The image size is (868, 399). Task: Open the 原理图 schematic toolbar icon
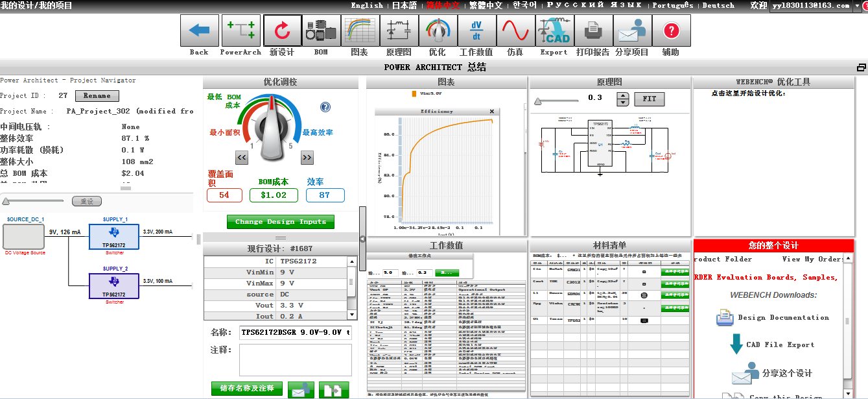(x=399, y=30)
